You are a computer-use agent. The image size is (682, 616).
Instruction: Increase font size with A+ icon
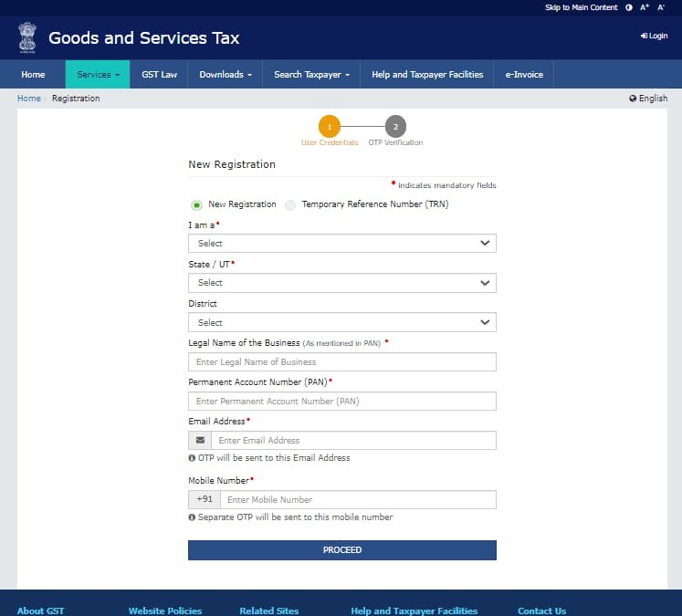pyautogui.click(x=645, y=7)
